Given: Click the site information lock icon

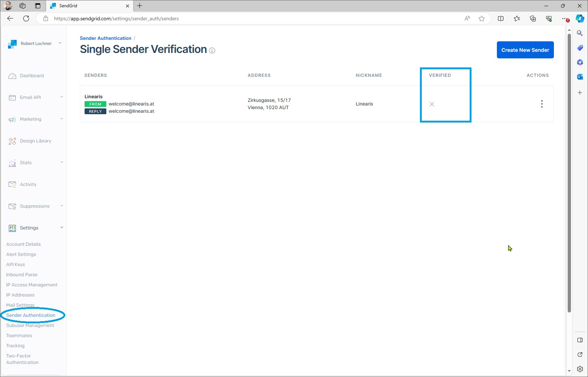Looking at the screenshot, I should tap(45, 18).
